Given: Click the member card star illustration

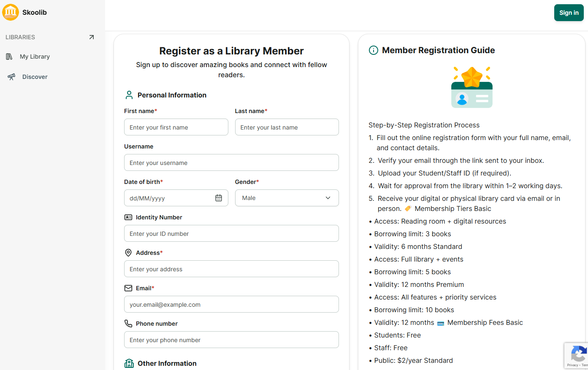Looking at the screenshot, I should (472, 87).
